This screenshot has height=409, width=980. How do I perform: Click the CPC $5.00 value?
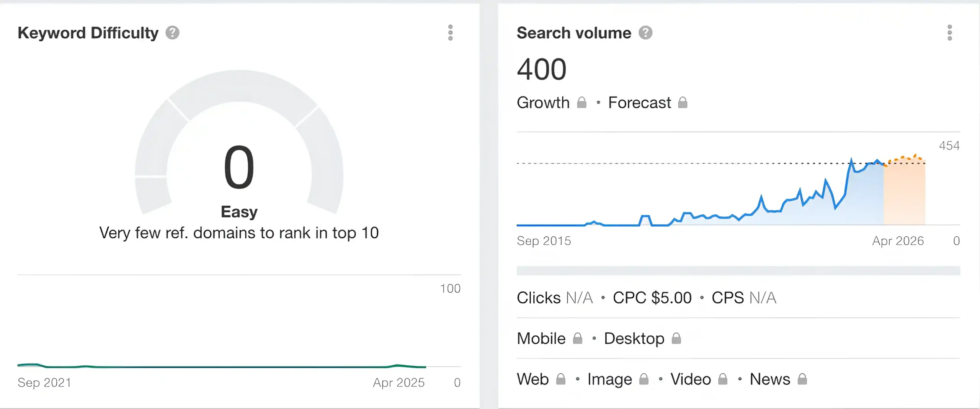click(x=652, y=298)
